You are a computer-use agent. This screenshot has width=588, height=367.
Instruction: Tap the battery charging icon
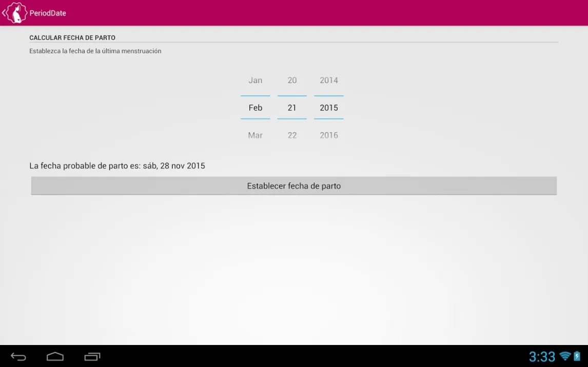point(577,356)
